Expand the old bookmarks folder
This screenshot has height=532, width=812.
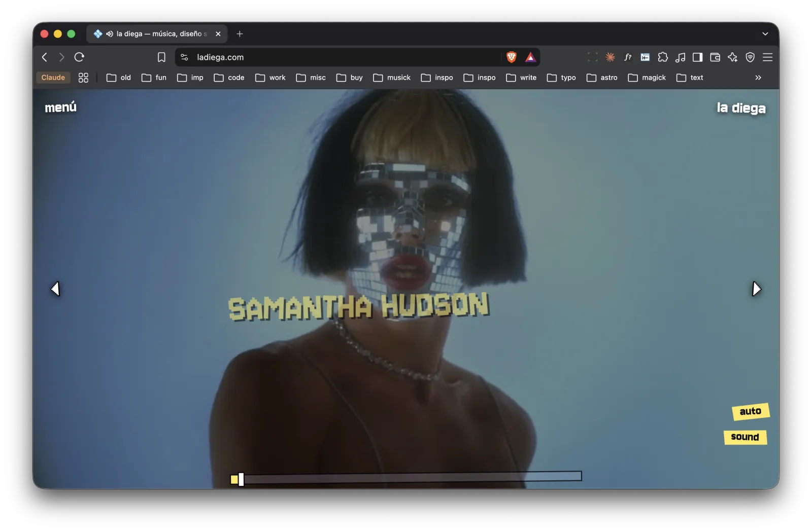click(x=119, y=78)
